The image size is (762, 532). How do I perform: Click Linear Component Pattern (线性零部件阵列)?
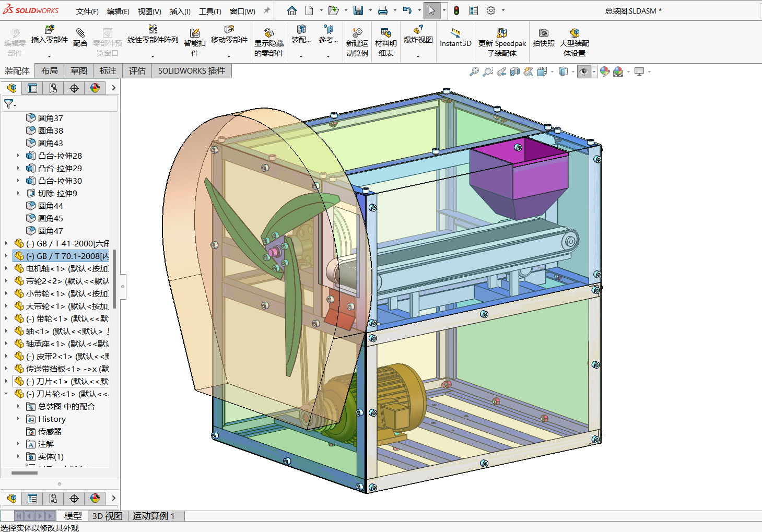point(153,34)
